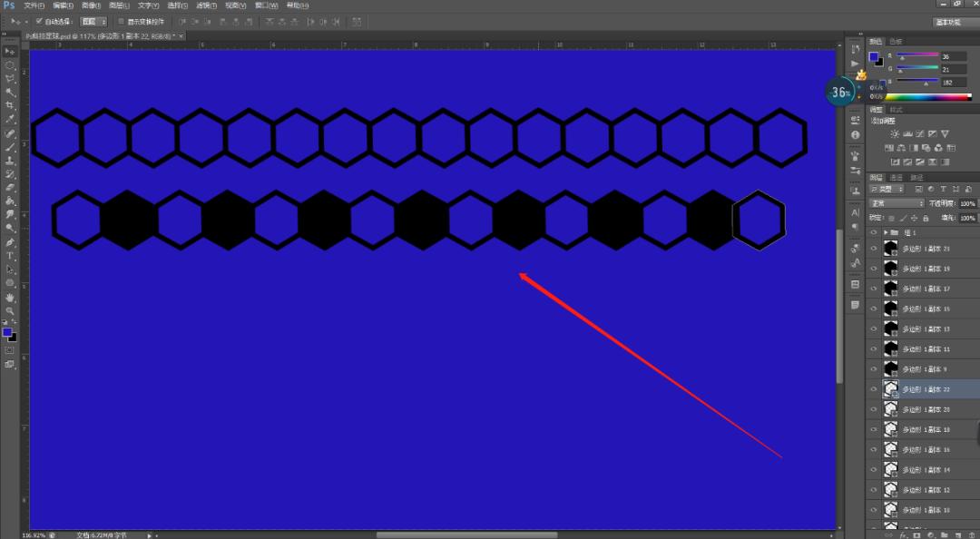Viewport: 980px width, 539px height.
Task: Select the Lasso tool
Action: click(9, 79)
